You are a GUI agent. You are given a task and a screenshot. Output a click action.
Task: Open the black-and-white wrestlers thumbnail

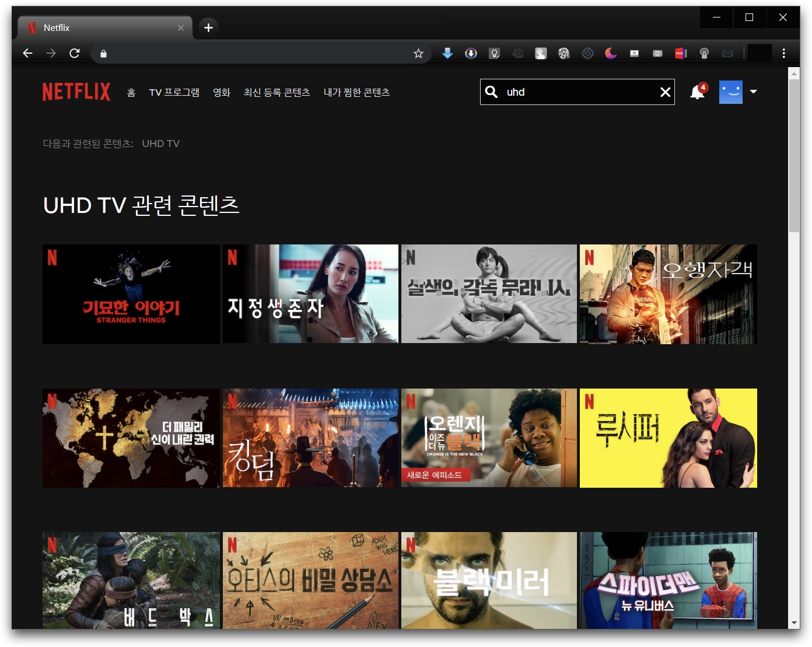pos(489,293)
